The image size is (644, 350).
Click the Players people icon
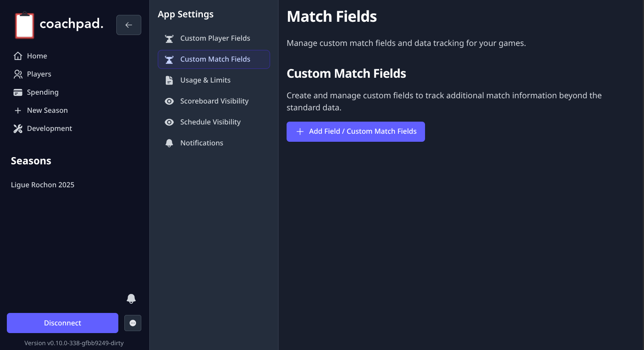tap(18, 74)
